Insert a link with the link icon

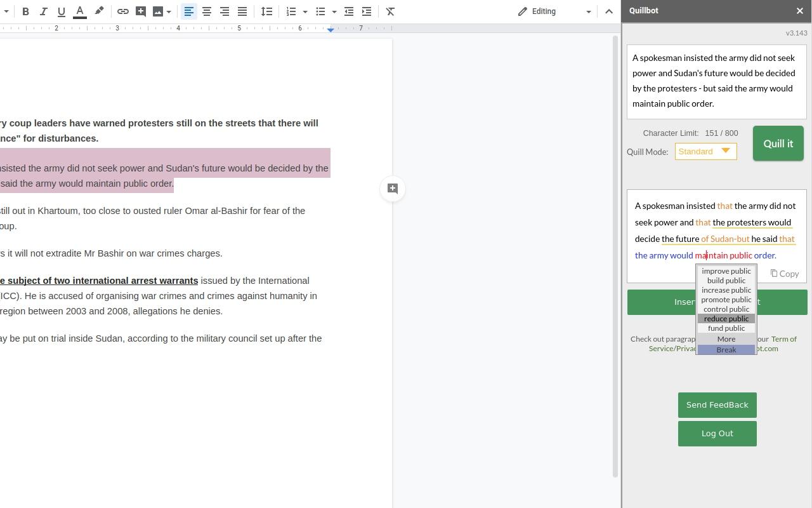123,11
